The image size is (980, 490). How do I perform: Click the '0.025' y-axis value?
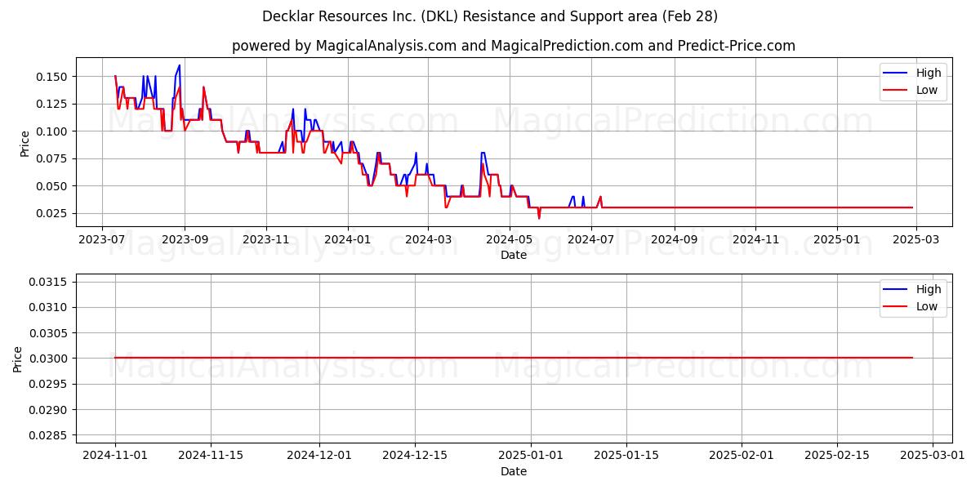pyautogui.click(x=54, y=213)
